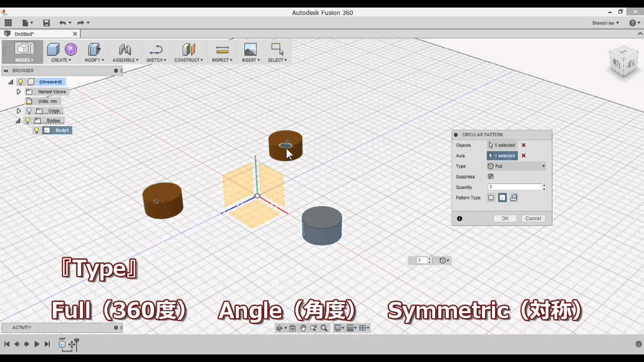Click the Save floppy disk icon
The image size is (644, 362).
coord(46,23)
